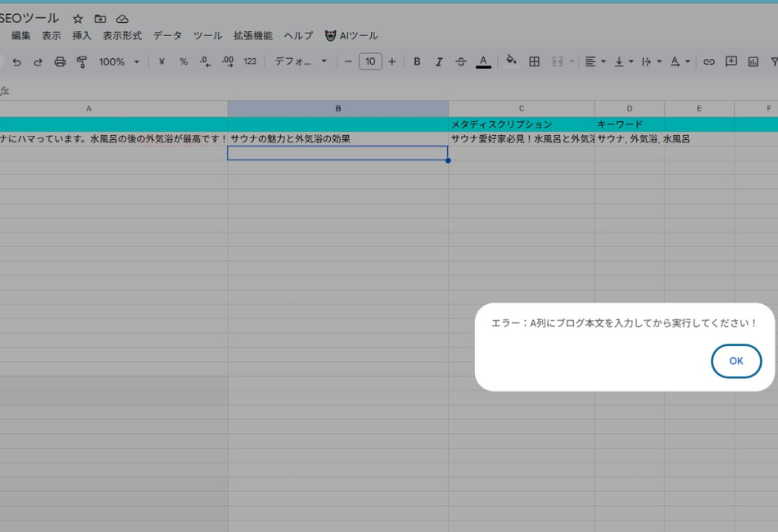This screenshot has height=532, width=778.
Task: Click the print icon
Action: pos(60,61)
